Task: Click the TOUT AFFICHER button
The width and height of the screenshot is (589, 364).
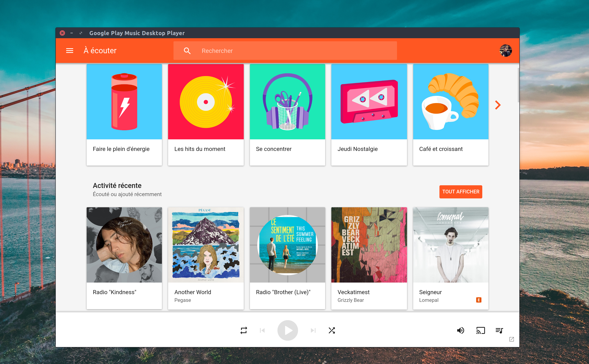Action: [x=460, y=192]
